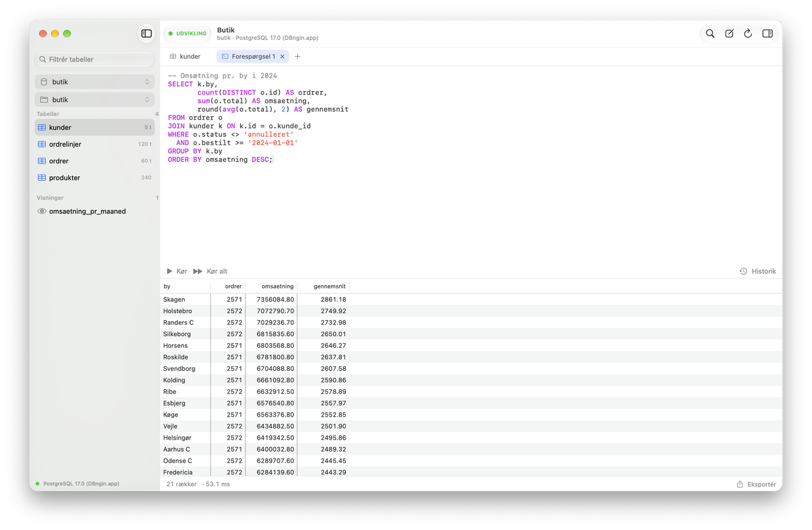Click the Eksportér share icon

click(x=740, y=484)
